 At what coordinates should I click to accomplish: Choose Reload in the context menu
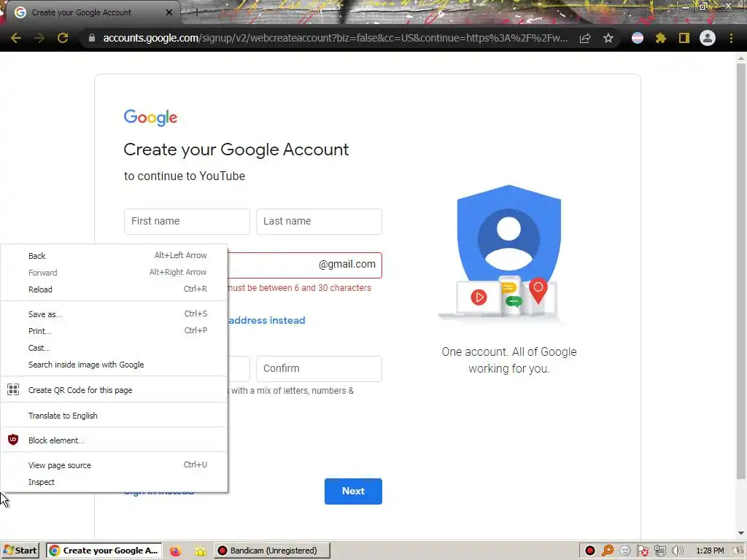coord(114,289)
